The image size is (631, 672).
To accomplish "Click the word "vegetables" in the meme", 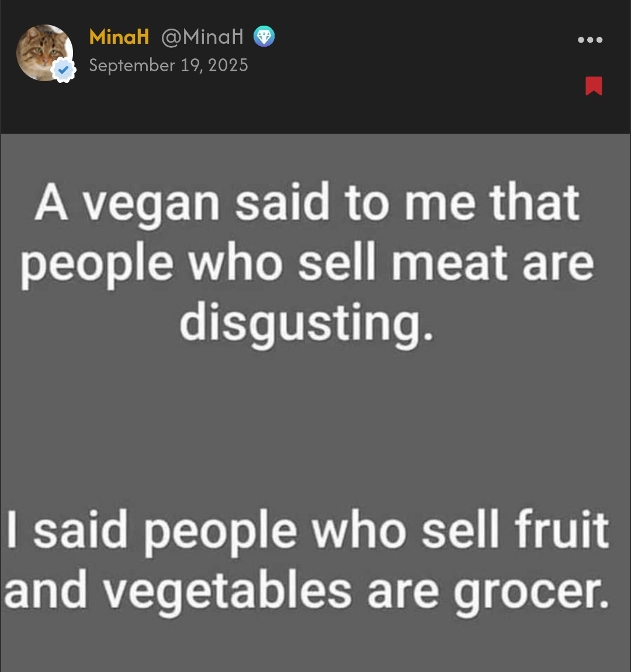I will point(228,590).
